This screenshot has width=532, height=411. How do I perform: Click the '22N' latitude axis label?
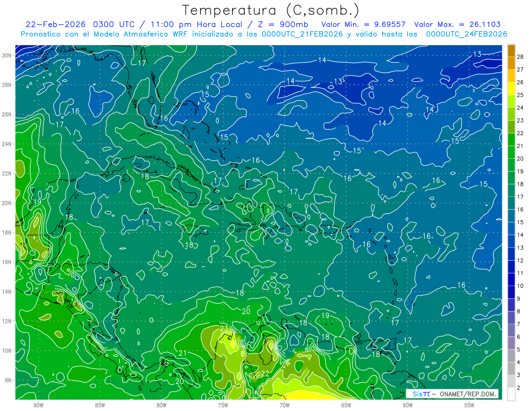(x=7, y=173)
